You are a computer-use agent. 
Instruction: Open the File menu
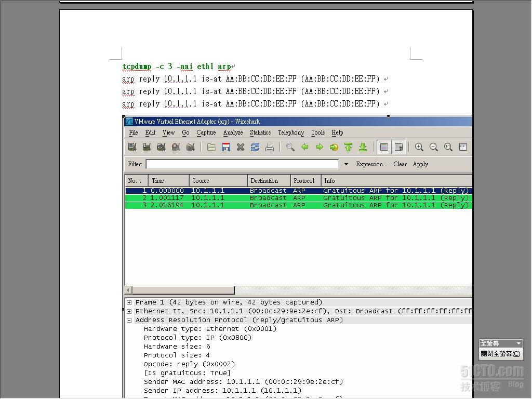coord(134,132)
